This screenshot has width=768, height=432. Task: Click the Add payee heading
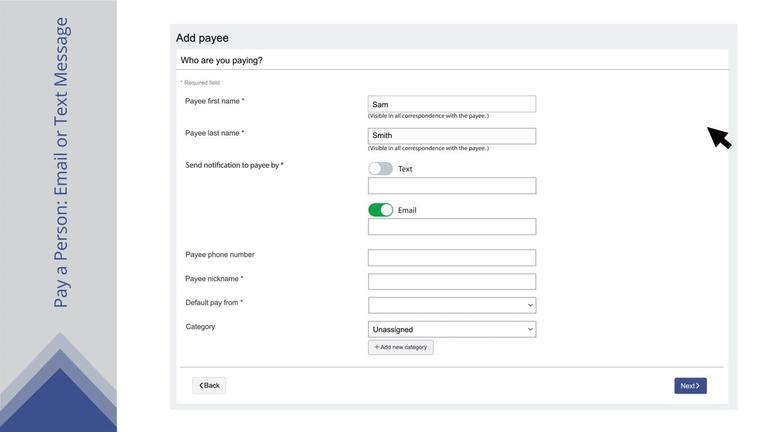pos(202,38)
